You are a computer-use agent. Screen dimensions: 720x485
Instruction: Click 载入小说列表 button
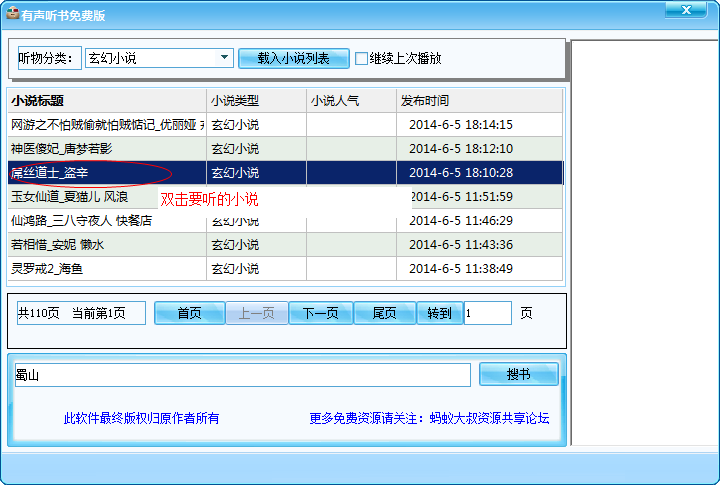(293, 58)
